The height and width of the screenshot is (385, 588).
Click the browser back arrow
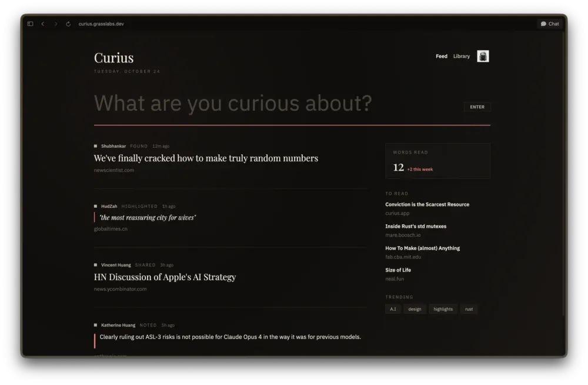point(43,24)
